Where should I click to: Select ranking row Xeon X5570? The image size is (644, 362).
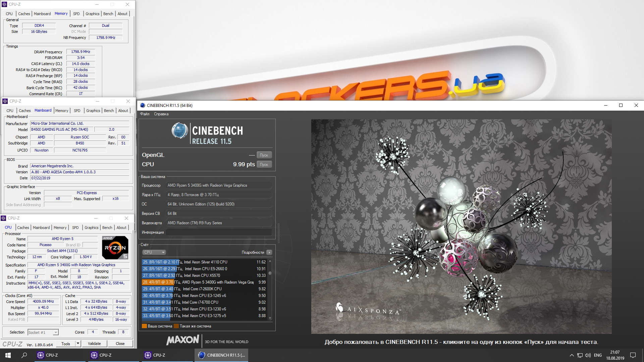204,276
